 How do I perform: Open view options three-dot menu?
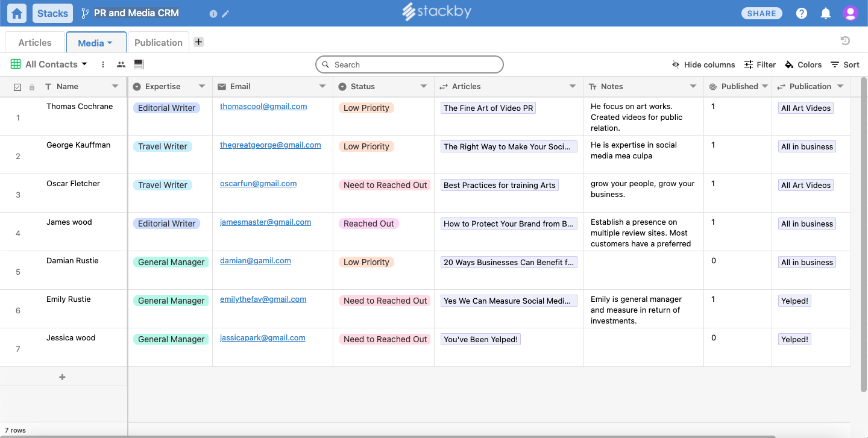[103, 64]
